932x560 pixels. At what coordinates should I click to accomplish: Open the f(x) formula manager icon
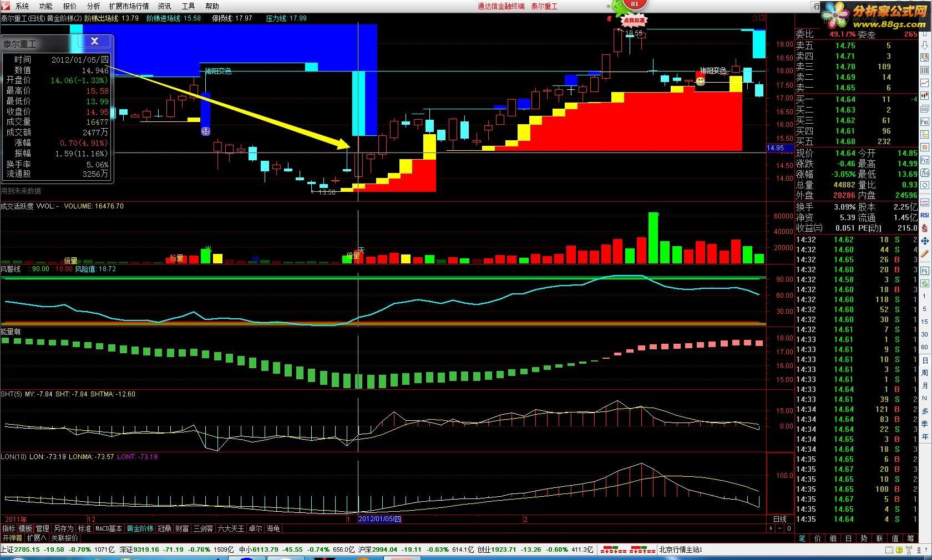coord(925,173)
